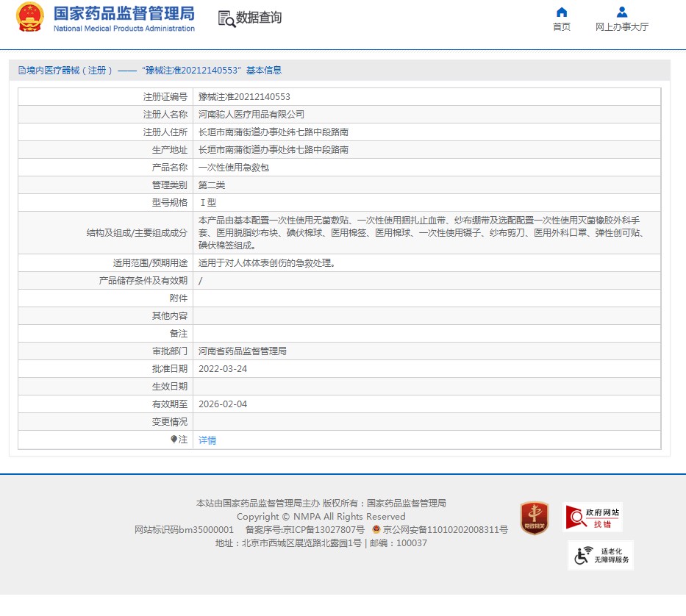Click the 首页 text link
The height and width of the screenshot is (616, 686).
tap(561, 26)
